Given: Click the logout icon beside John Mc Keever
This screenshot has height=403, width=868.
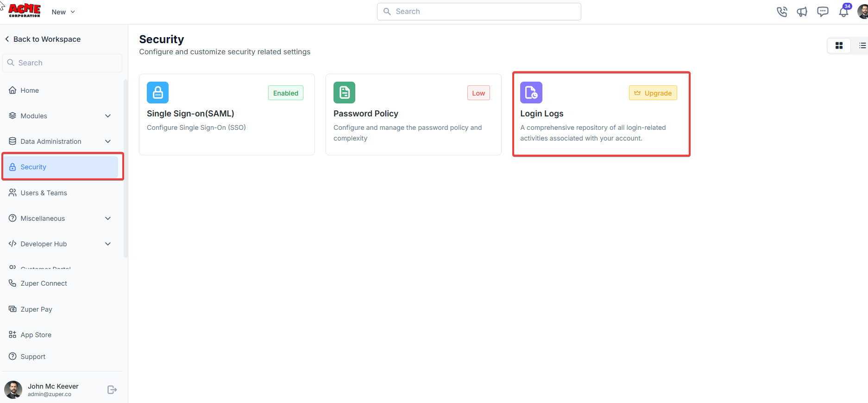Looking at the screenshot, I should pos(112,390).
